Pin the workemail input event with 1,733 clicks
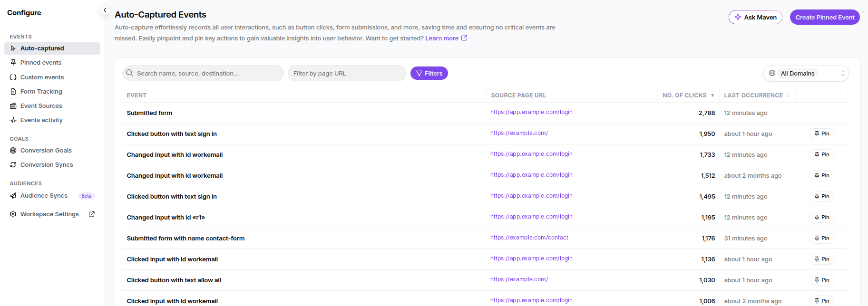 [x=822, y=155]
